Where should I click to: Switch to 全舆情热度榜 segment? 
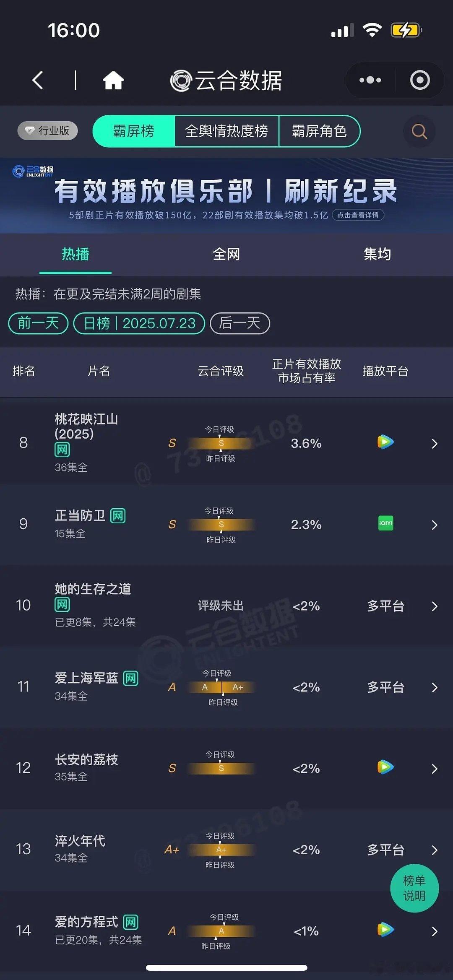[226, 131]
